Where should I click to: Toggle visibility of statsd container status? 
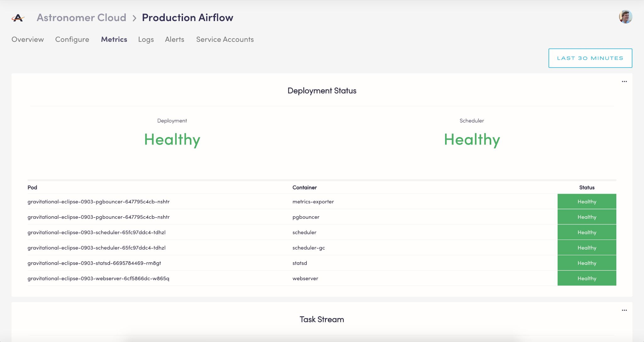[x=587, y=263]
